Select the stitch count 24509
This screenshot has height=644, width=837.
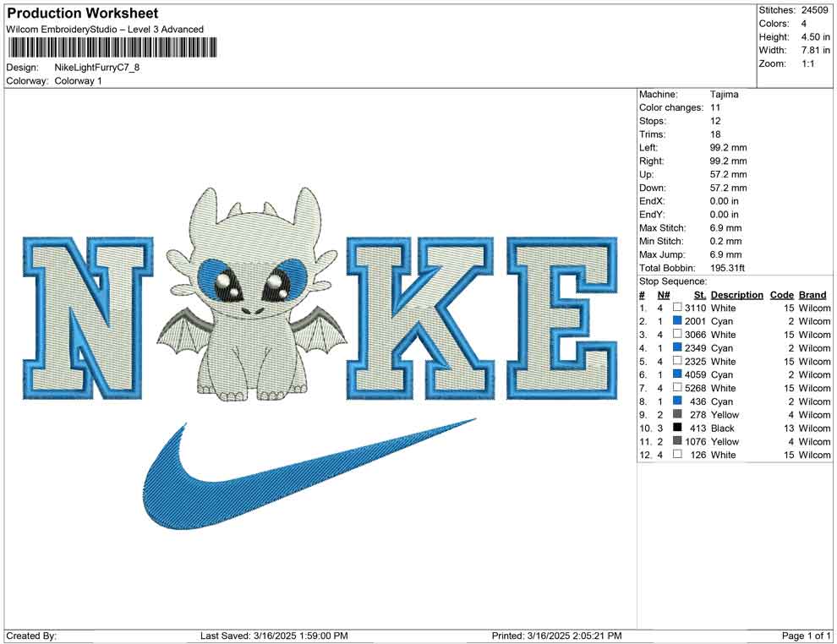[814, 10]
